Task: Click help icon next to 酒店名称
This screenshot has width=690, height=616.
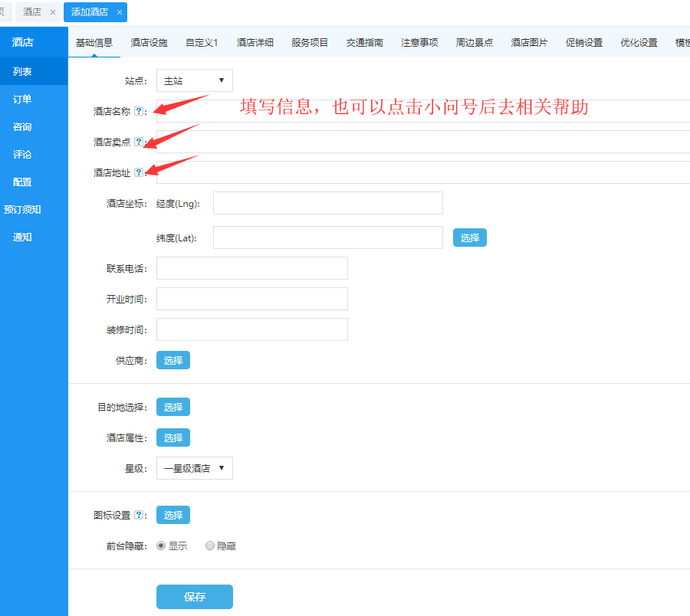Action: pyautogui.click(x=138, y=111)
